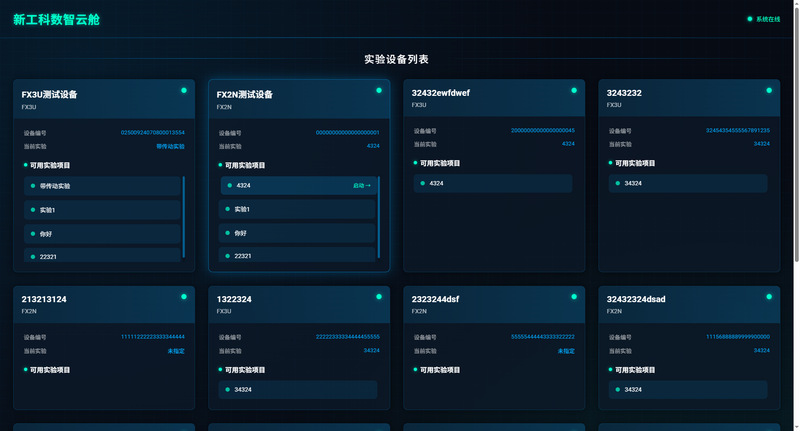
Task: Select 你好 in the FX3U测试设备 card
Action: click(x=102, y=234)
